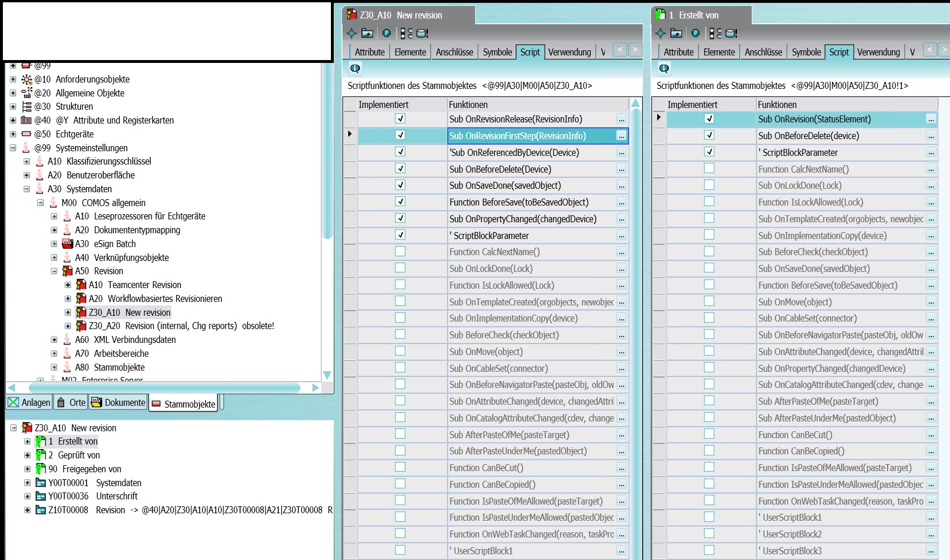
Task: Expand the A10 Teamcenter Revision node
Action: click(x=68, y=285)
